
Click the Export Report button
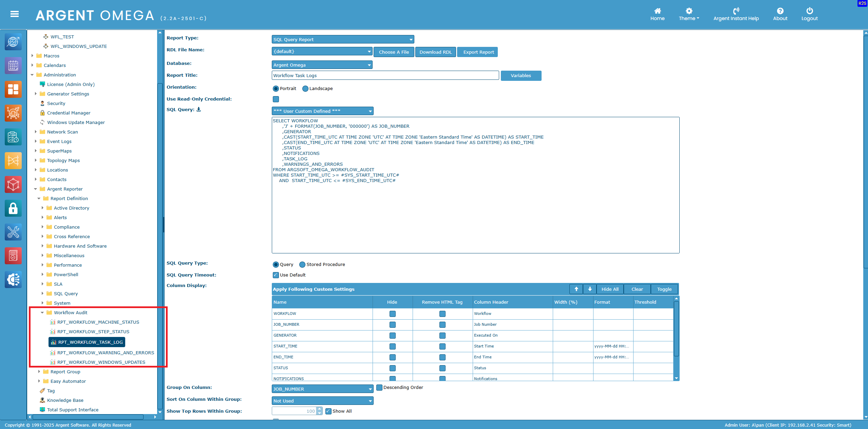click(x=478, y=52)
